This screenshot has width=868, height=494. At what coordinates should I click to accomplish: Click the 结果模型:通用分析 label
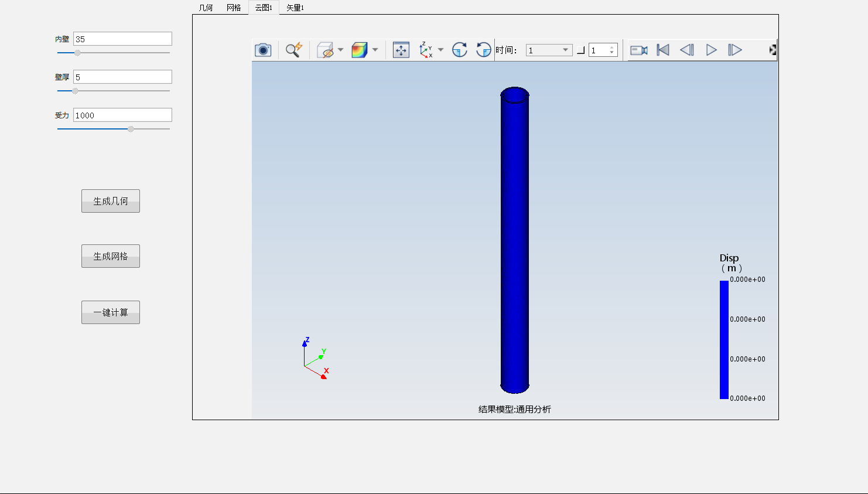(515, 410)
